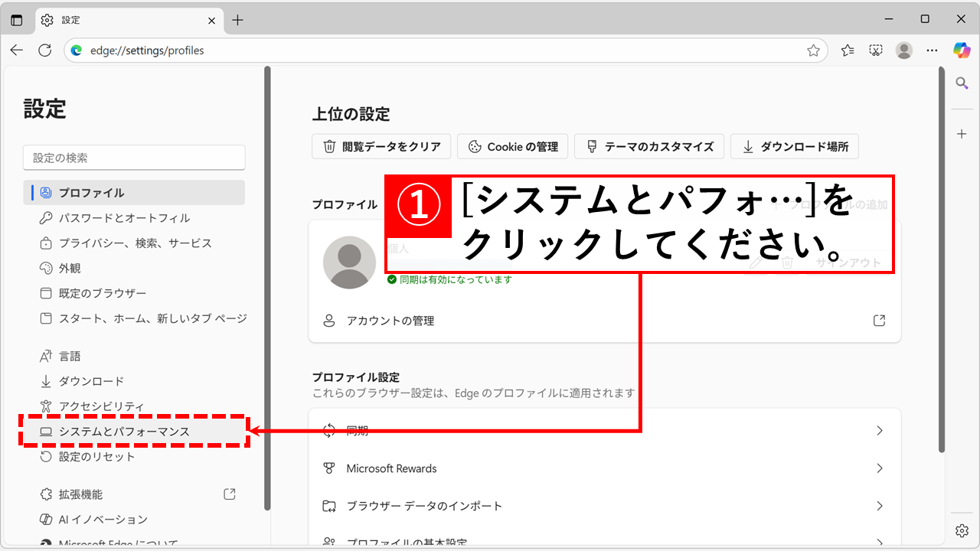Screen dimensions: 980x551
Task: Click the tab actions icon at top left
Action: click(16, 20)
